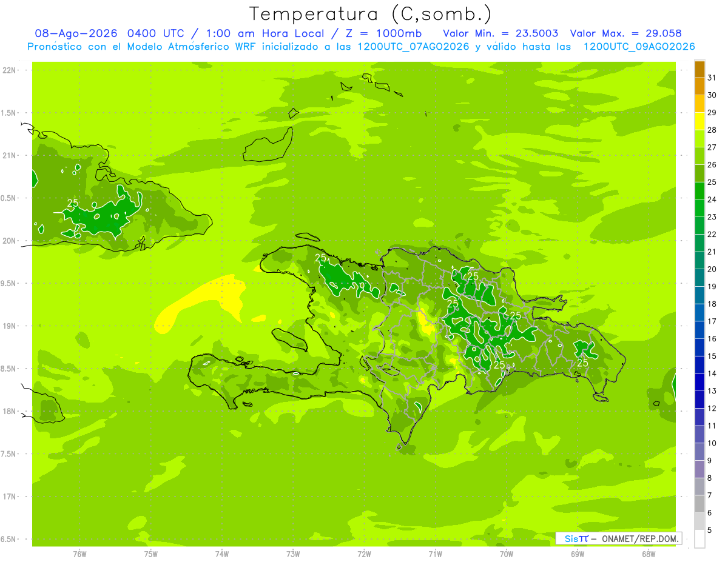
Task: Click the "1200UTC_07AGO2026" initialization time text
Action: click(x=411, y=46)
